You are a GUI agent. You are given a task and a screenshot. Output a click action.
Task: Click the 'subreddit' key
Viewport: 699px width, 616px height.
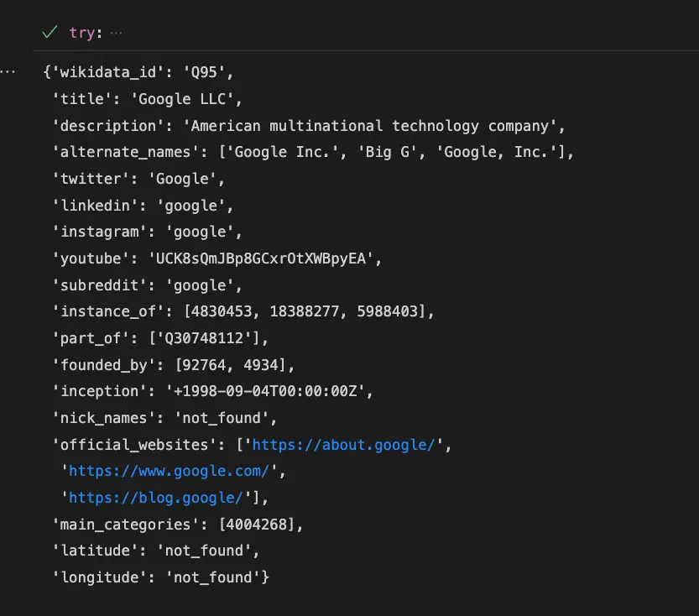click(x=99, y=285)
